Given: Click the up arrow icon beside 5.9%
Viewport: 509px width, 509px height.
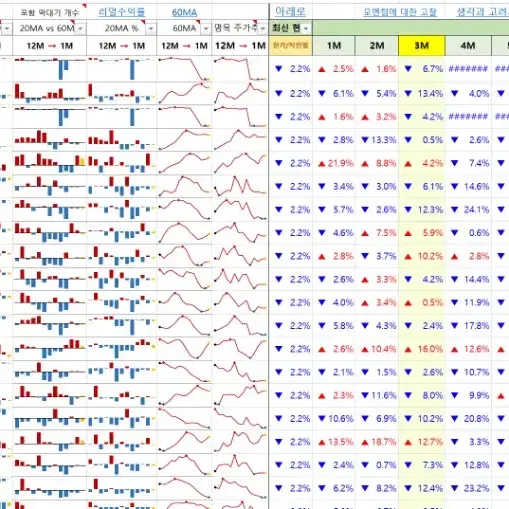Looking at the screenshot, I should point(408,233).
